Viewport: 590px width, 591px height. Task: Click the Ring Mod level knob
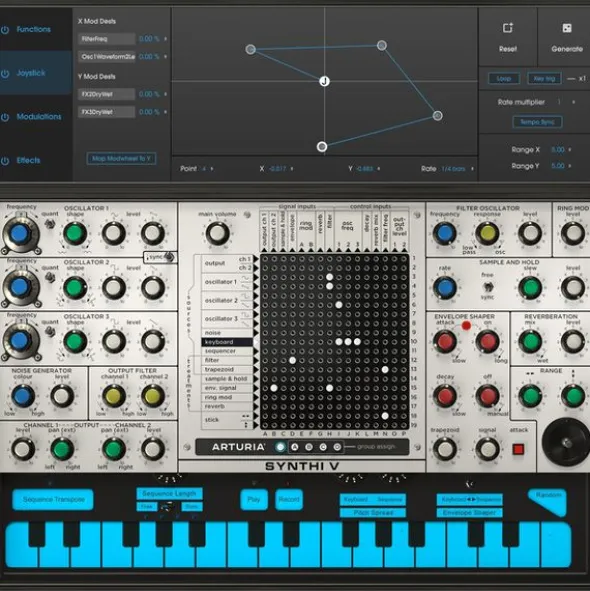click(573, 233)
